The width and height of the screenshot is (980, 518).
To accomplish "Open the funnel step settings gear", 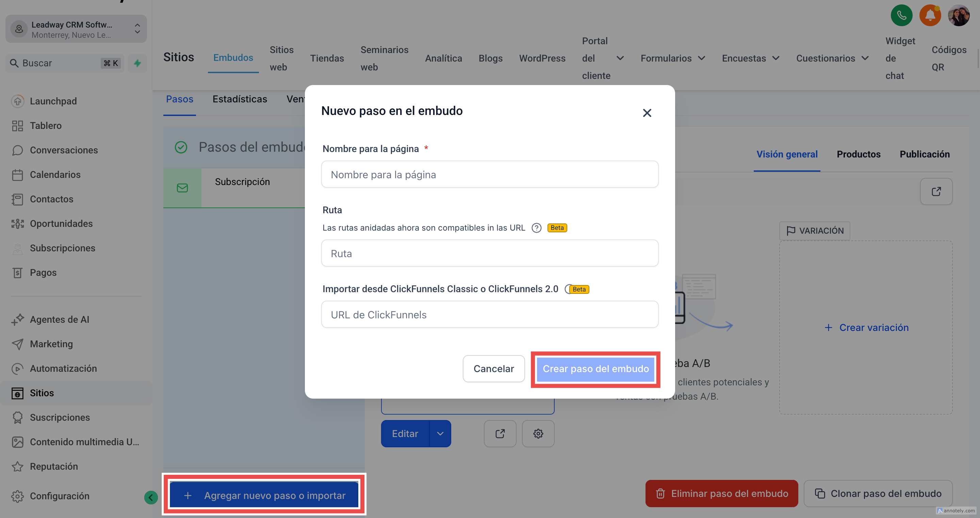I will click(538, 434).
